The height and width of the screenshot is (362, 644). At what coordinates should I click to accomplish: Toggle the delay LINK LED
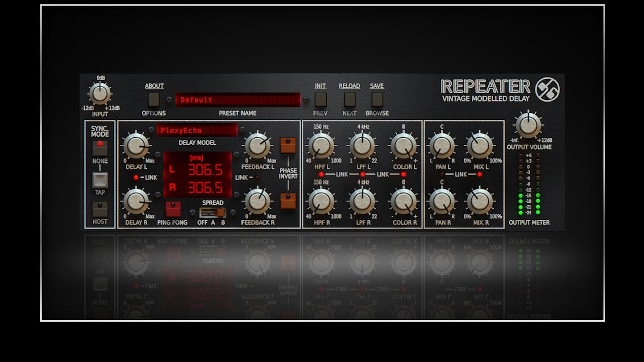[136, 178]
